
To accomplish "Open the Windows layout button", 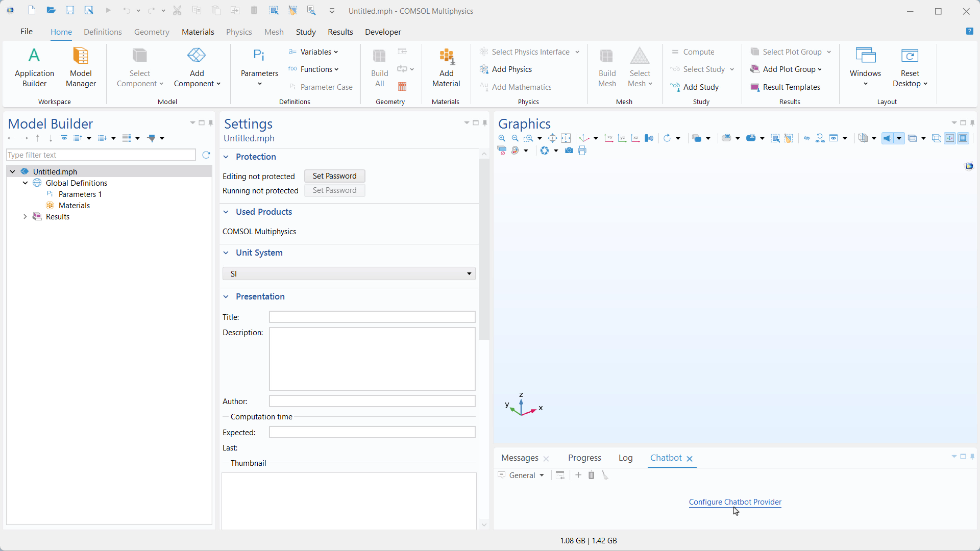I will point(865,67).
